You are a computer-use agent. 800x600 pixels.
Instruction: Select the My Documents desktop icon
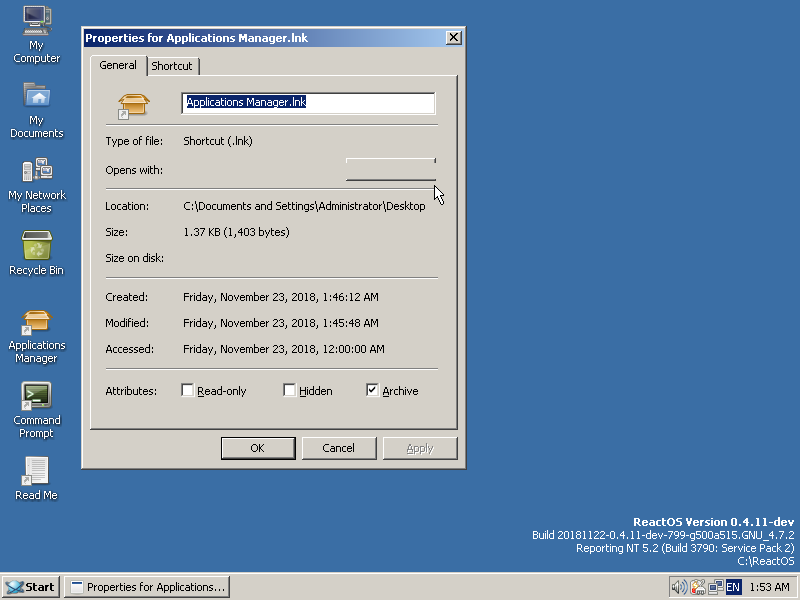click(37, 110)
